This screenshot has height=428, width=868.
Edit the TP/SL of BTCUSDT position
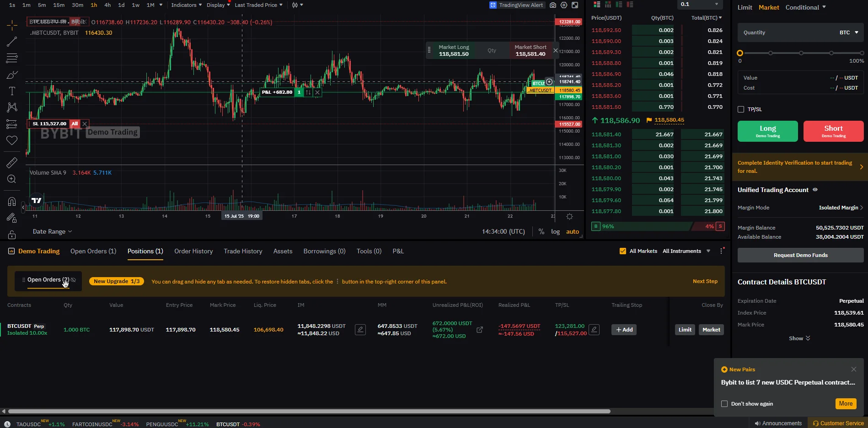coord(594,329)
